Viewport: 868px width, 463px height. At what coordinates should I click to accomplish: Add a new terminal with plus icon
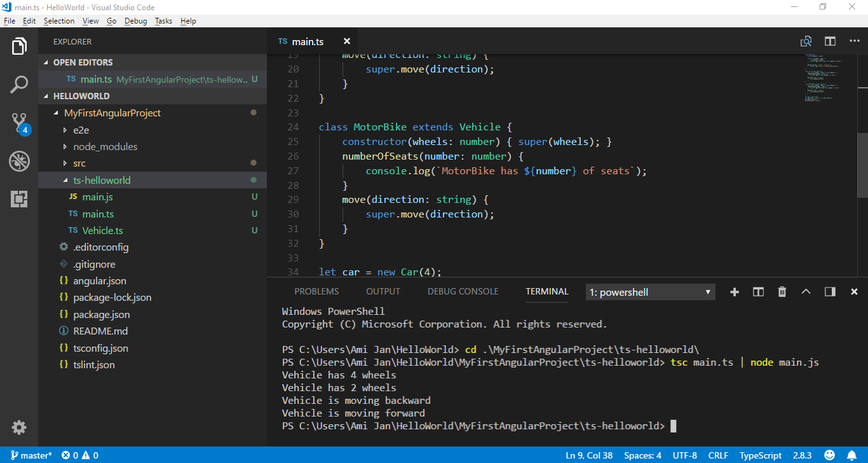[x=735, y=292]
